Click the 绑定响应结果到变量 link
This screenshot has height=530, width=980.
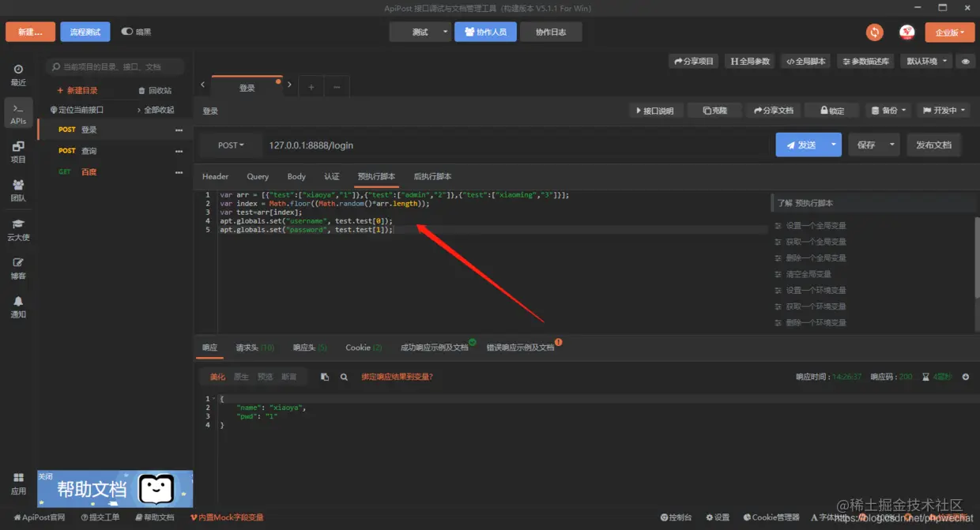(x=397, y=377)
